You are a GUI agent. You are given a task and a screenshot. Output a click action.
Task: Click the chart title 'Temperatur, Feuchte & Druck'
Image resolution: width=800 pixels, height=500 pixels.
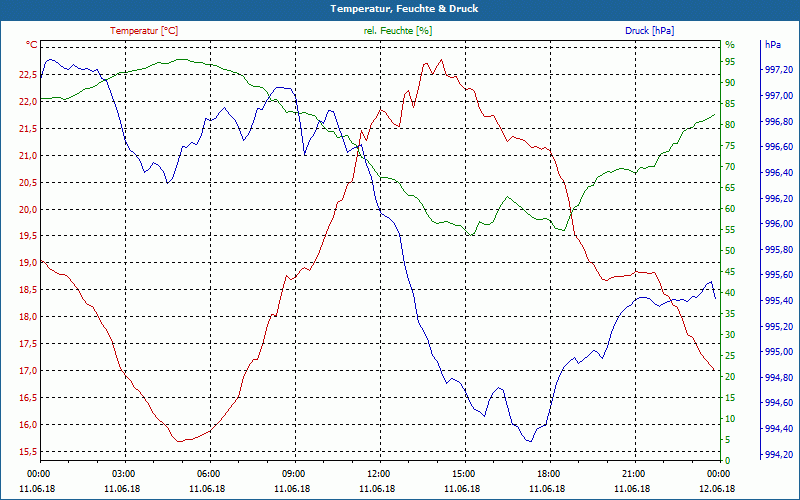point(404,9)
